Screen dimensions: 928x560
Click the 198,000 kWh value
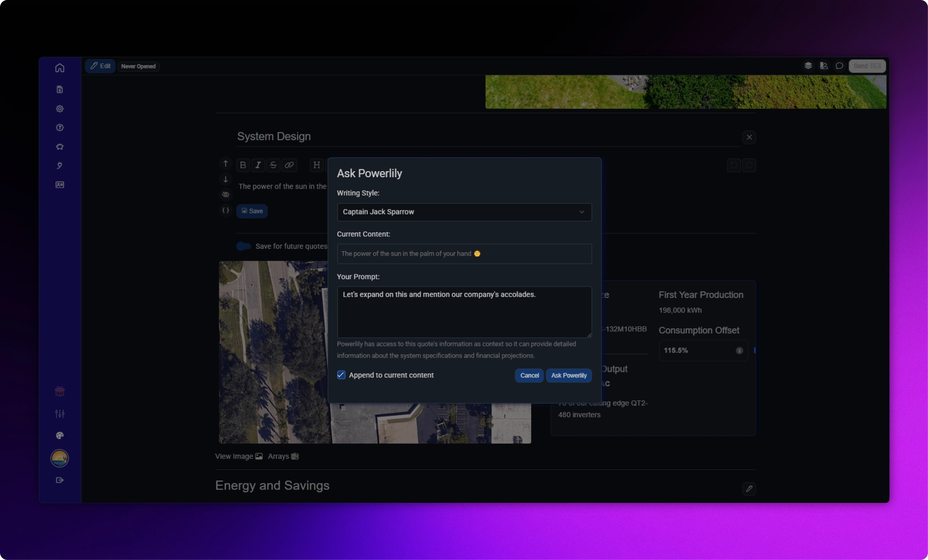(x=680, y=310)
